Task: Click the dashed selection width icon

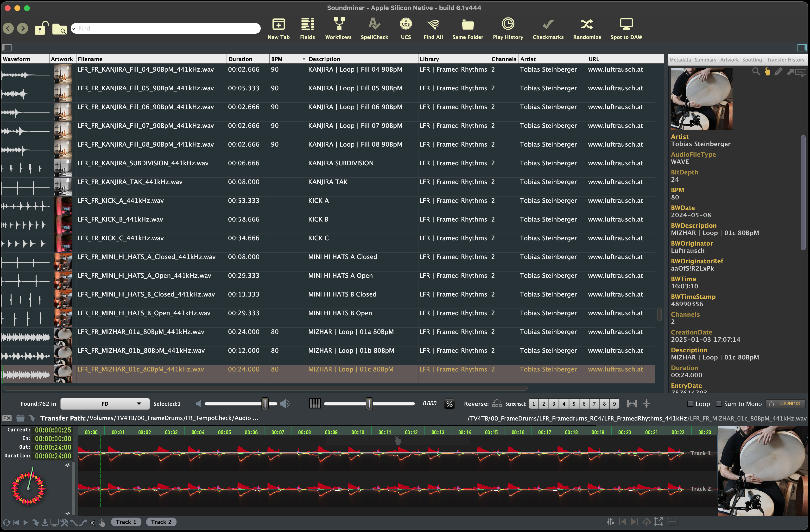Action: 673,521
